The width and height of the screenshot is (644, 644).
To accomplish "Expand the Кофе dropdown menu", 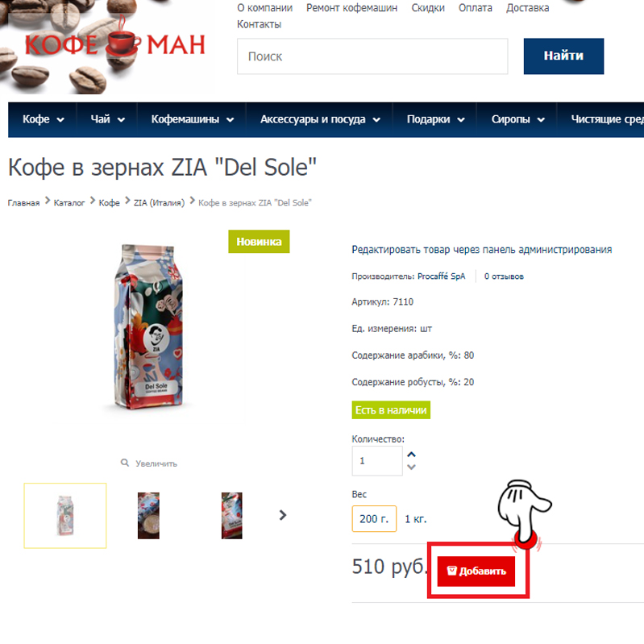I will (x=44, y=119).
